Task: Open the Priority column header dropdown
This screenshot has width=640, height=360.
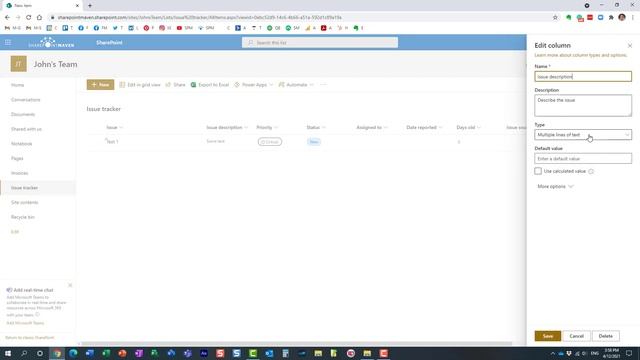Action: click(x=267, y=127)
